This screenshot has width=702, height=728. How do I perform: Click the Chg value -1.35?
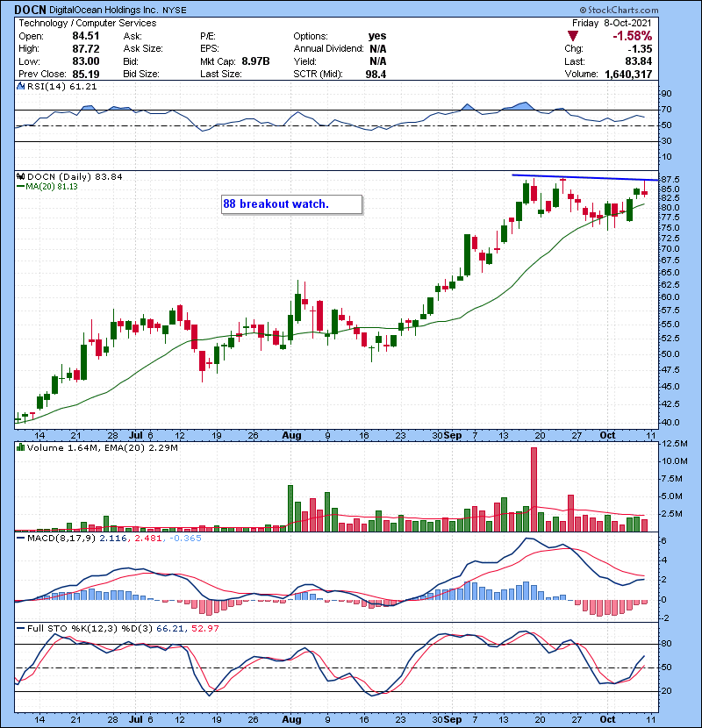click(641, 49)
